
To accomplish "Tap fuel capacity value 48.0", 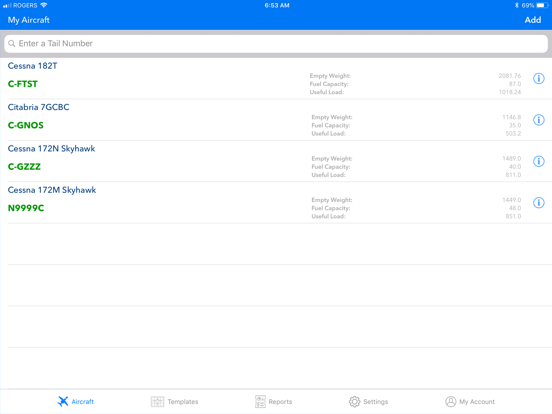I will [515, 208].
